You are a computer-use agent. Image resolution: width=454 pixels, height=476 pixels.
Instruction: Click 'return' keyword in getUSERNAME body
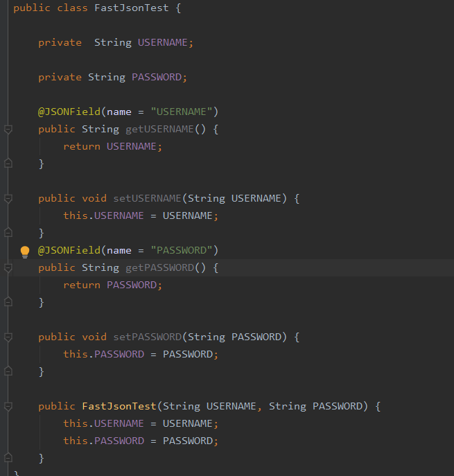[x=82, y=147]
